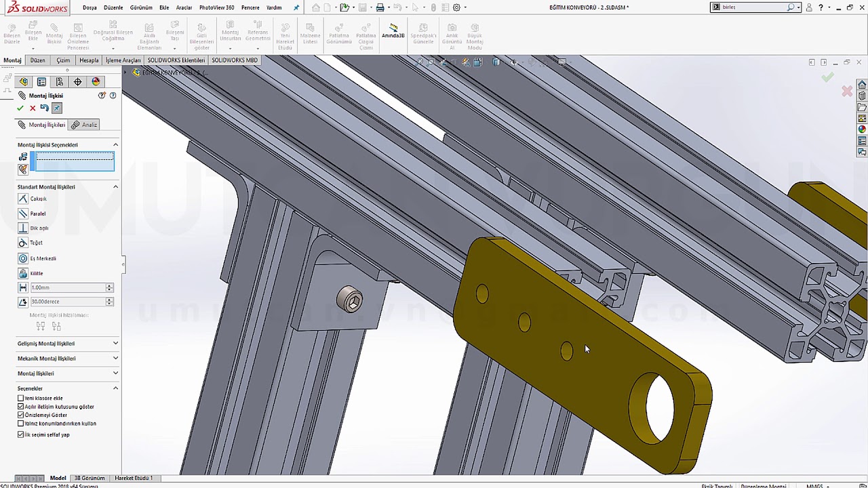
Task: Open dropdown arrow next to Options gear
Action: click(465, 7)
